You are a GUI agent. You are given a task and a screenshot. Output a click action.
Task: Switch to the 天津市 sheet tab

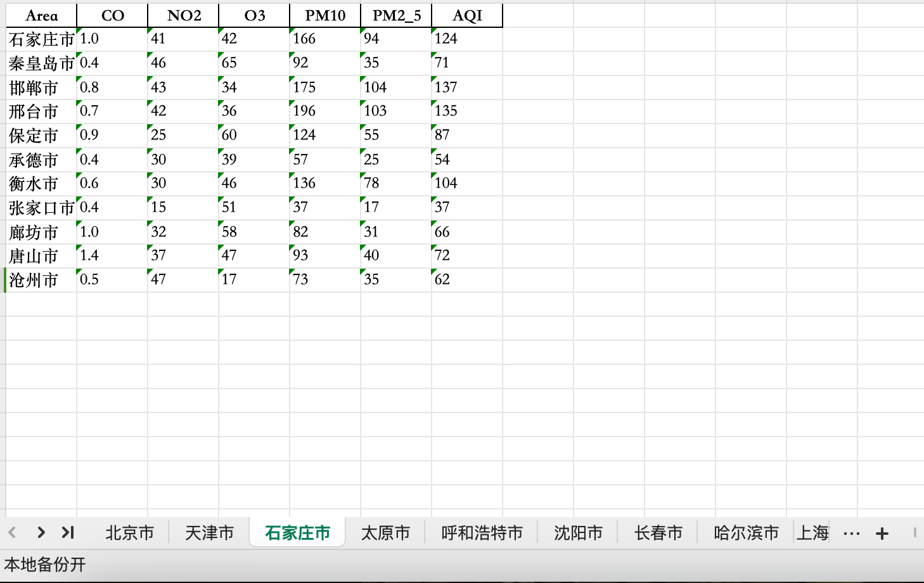[208, 533]
